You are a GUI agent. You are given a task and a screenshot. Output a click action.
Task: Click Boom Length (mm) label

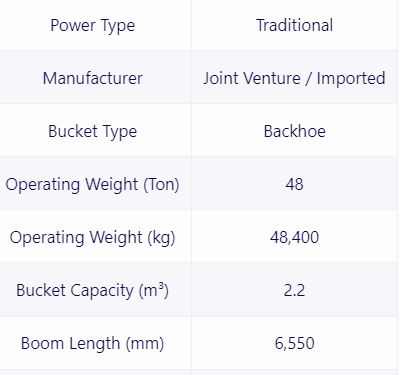(93, 343)
